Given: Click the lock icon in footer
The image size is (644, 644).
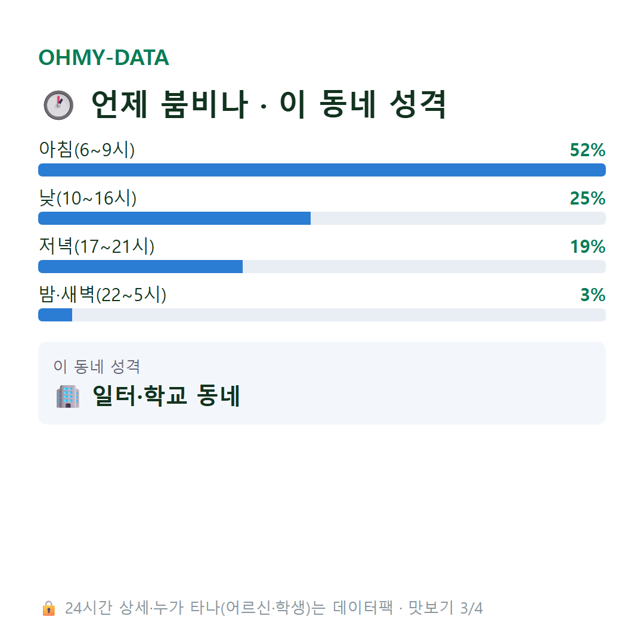Looking at the screenshot, I should coord(48,608).
